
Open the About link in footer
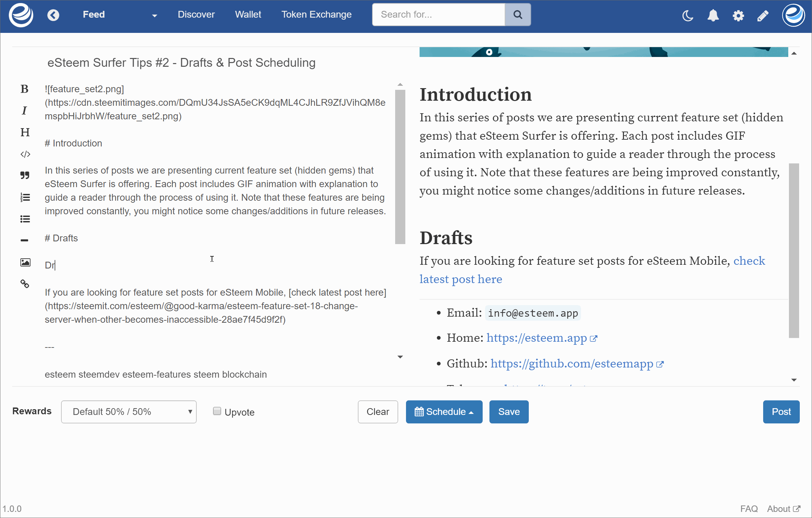click(x=784, y=509)
